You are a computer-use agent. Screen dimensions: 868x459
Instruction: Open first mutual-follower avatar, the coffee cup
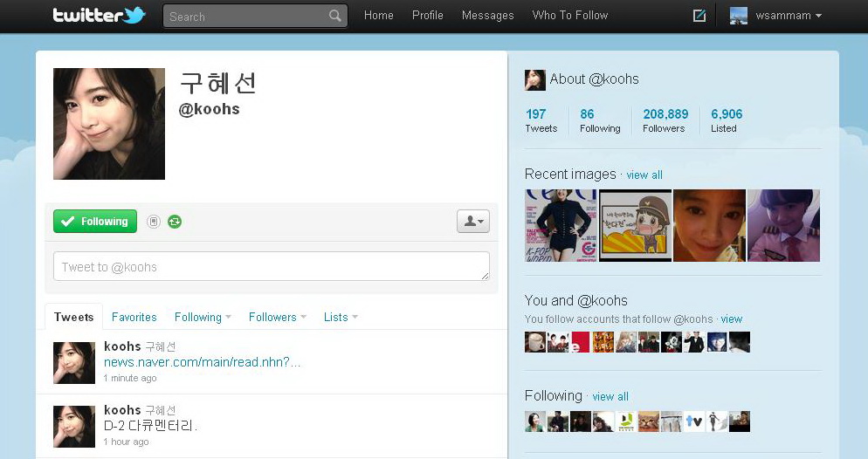click(x=535, y=342)
